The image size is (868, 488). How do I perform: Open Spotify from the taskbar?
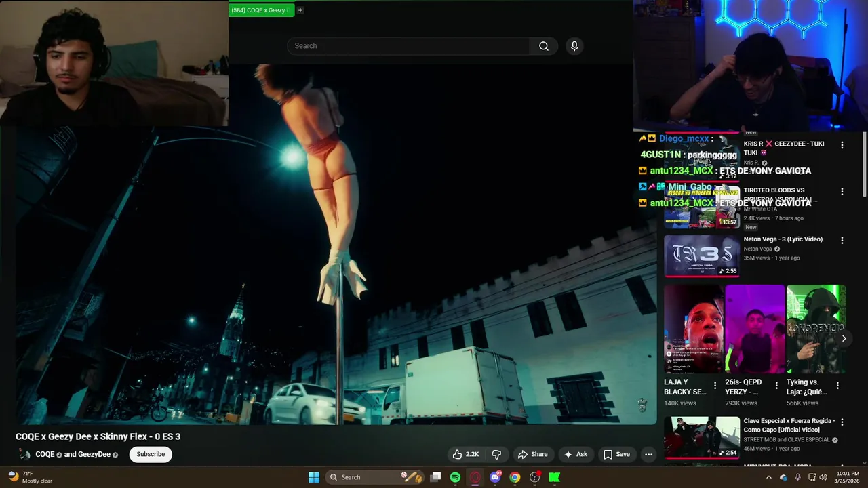pos(455,477)
